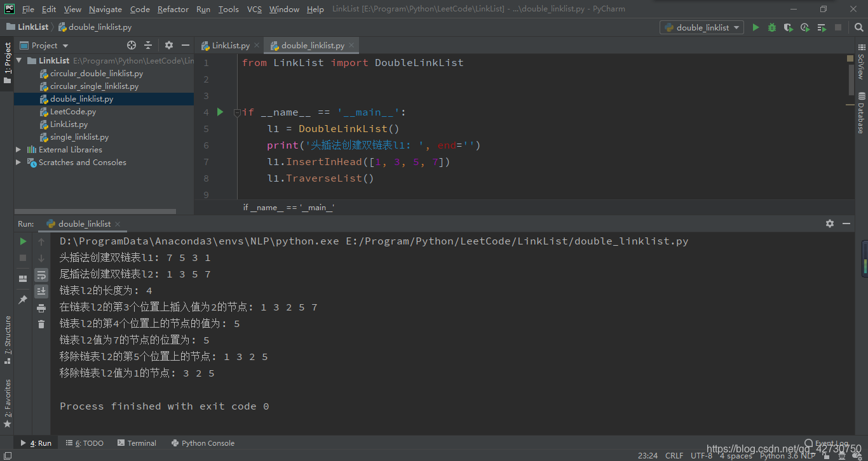Toggle the Structure tool window side tab
This screenshot has height=461, width=868.
pos(7,340)
